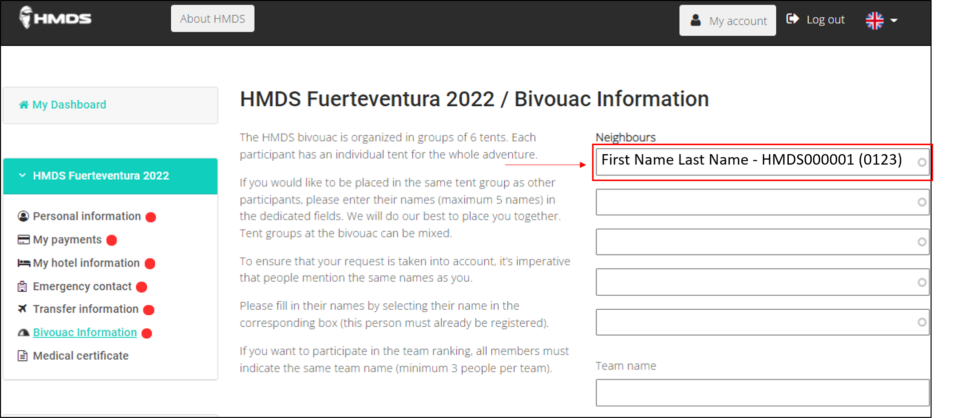Click the fifth Neighbours input field
The width and height of the screenshot is (980, 418).
[x=762, y=322]
